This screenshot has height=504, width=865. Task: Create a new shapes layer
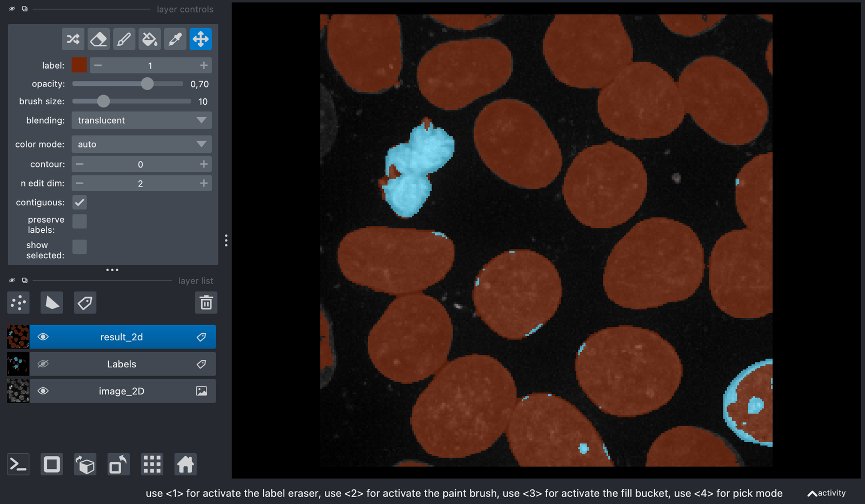52,303
